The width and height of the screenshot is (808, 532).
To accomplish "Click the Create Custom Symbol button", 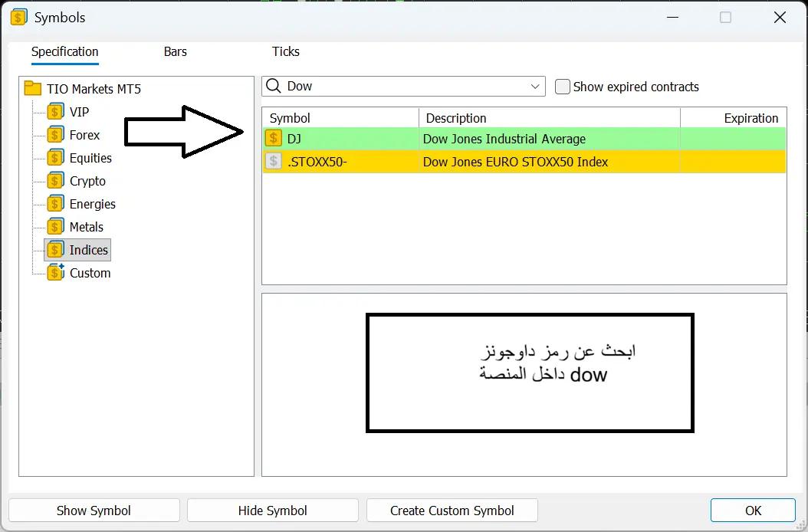I will pyautogui.click(x=452, y=511).
